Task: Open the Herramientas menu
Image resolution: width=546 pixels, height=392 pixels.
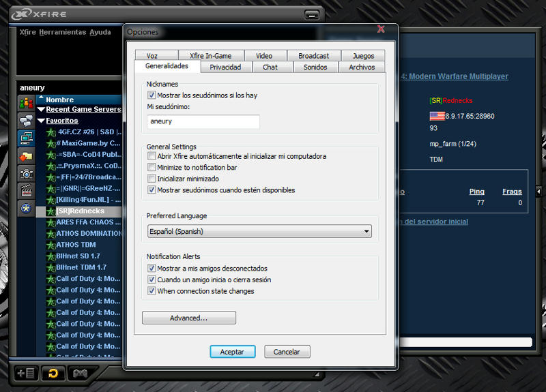Action: point(63,32)
